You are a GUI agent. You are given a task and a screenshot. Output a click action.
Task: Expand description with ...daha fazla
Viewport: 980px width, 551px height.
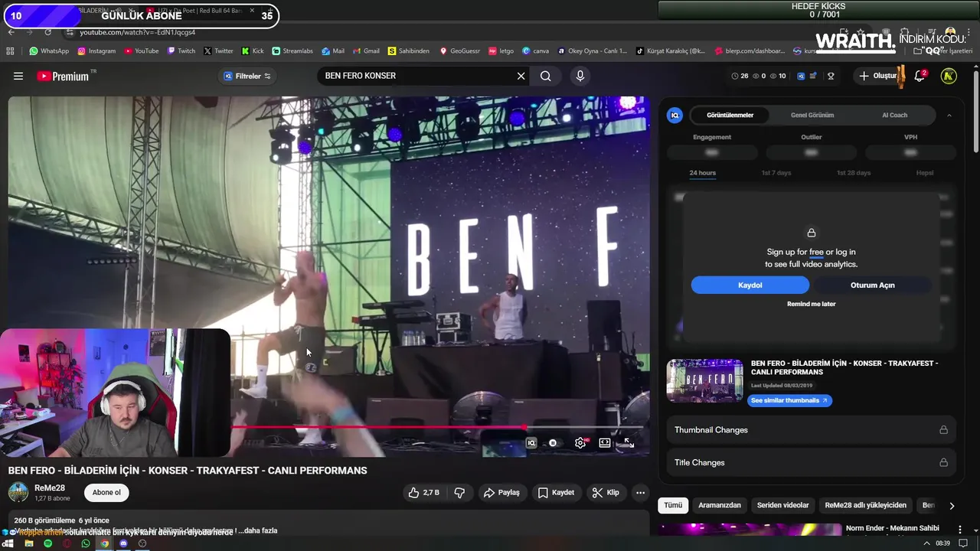pyautogui.click(x=258, y=530)
